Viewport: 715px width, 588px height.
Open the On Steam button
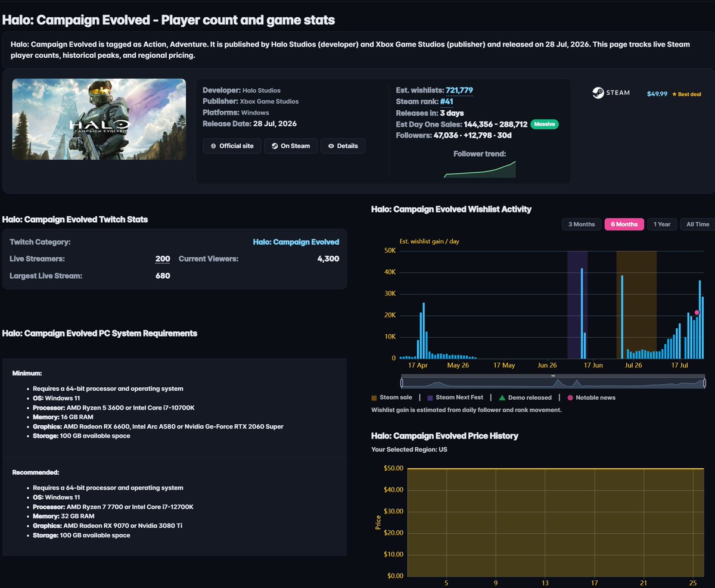click(291, 146)
